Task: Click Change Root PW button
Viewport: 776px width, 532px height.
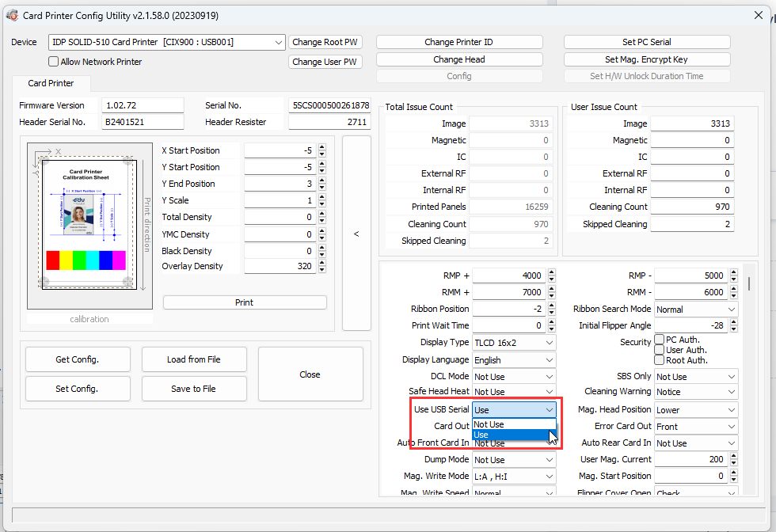Action: (x=325, y=42)
